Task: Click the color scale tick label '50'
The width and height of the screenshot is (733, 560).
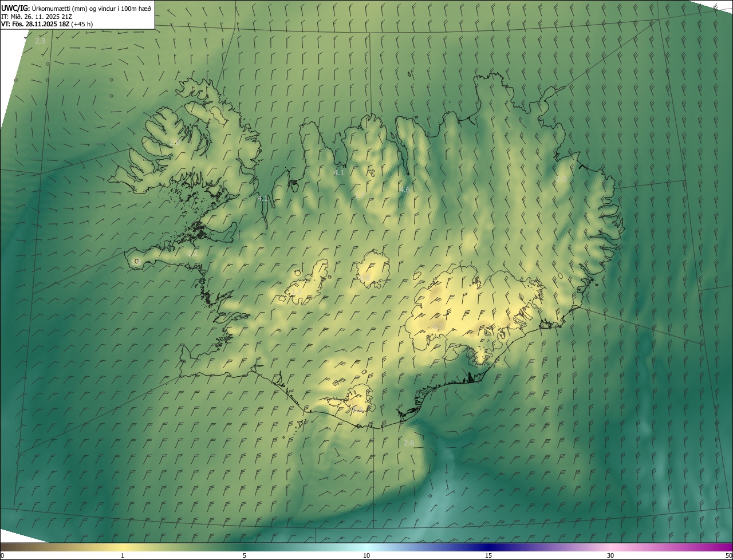Action: pos(728,555)
